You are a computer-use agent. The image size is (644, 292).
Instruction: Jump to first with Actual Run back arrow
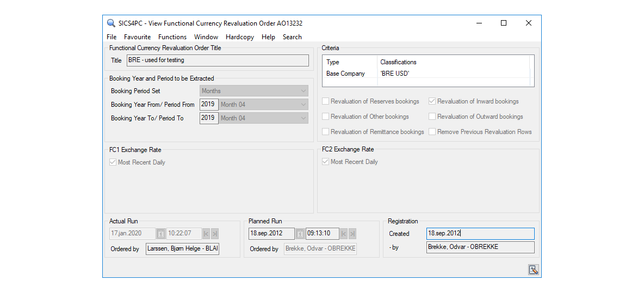[206, 234]
